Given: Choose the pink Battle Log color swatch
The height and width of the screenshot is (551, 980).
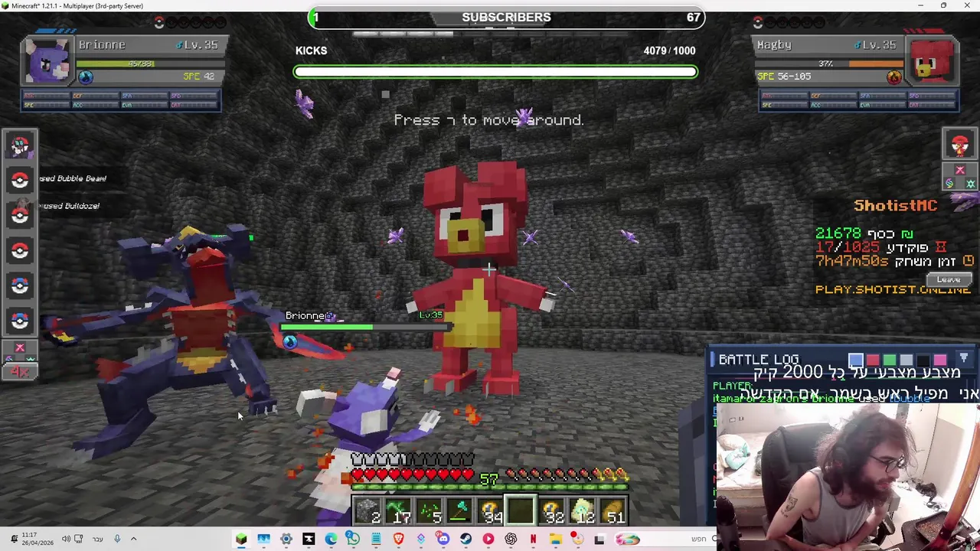Looking at the screenshot, I should point(940,360).
